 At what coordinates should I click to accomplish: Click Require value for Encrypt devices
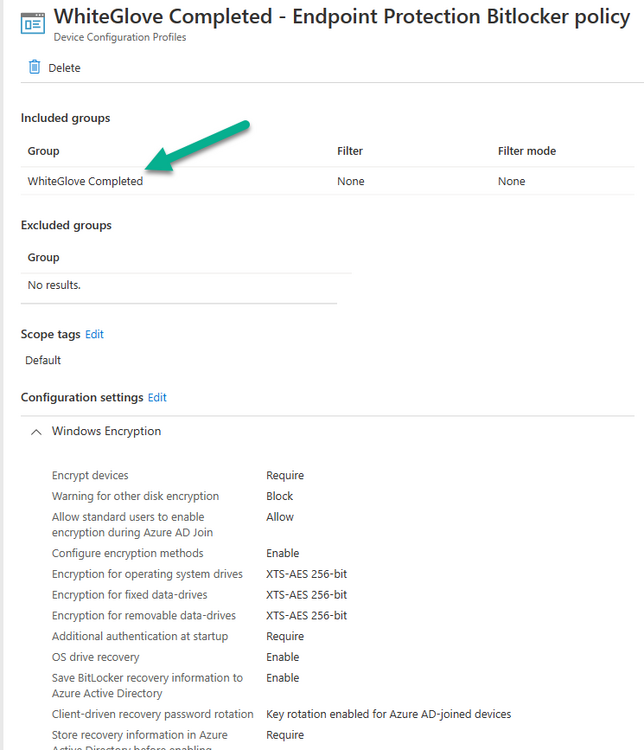pyautogui.click(x=285, y=475)
